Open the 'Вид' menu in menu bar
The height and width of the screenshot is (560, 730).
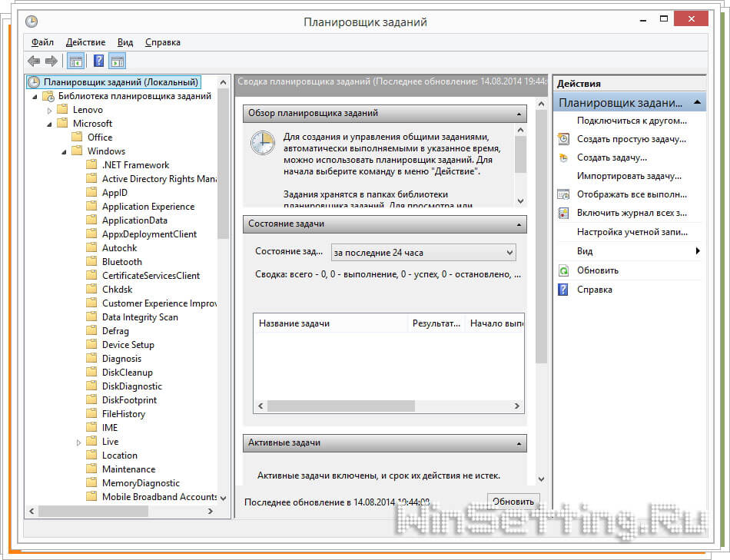click(125, 42)
